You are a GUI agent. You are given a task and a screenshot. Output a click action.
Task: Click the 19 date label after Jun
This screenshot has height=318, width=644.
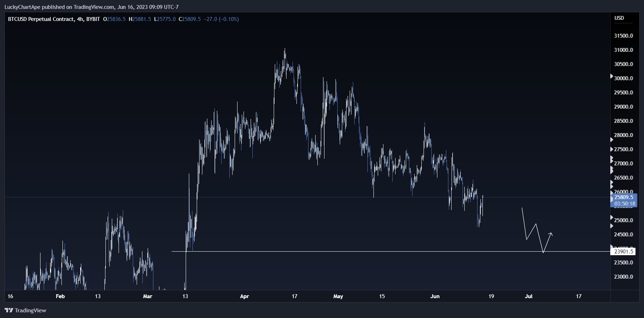(491, 296)
